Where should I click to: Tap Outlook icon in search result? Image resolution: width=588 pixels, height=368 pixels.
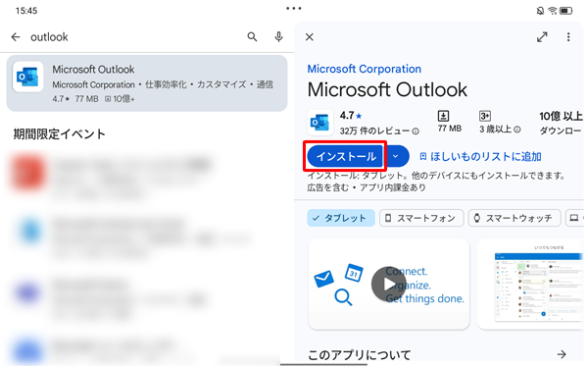(28, 77)
